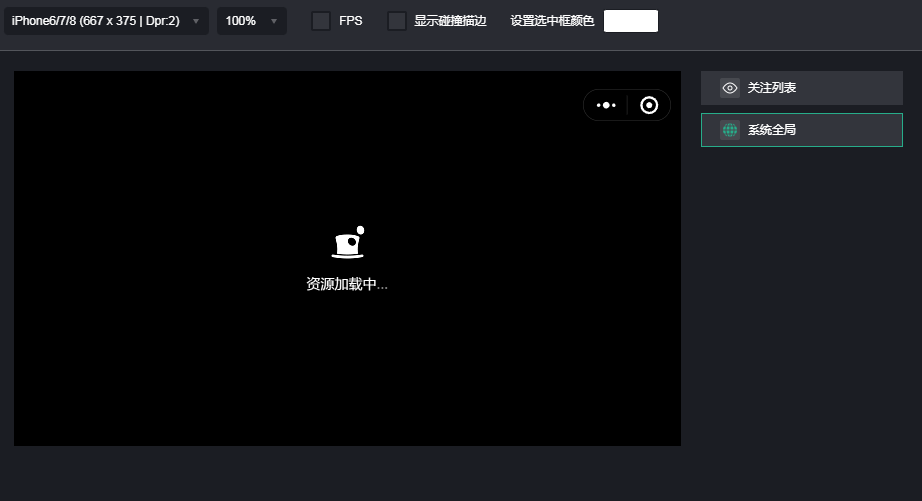
Task: Select the 关注列表 tab
Action: (801, 88)
